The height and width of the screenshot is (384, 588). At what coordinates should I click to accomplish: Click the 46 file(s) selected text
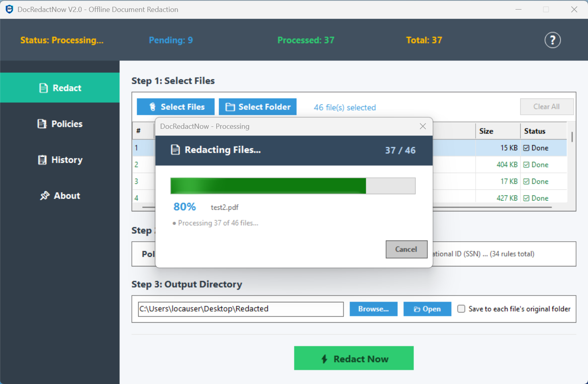(x=345, y=107)
